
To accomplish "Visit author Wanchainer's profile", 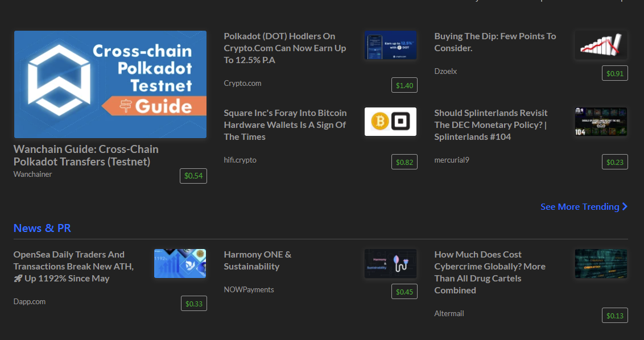I will (x=33, y=174).
